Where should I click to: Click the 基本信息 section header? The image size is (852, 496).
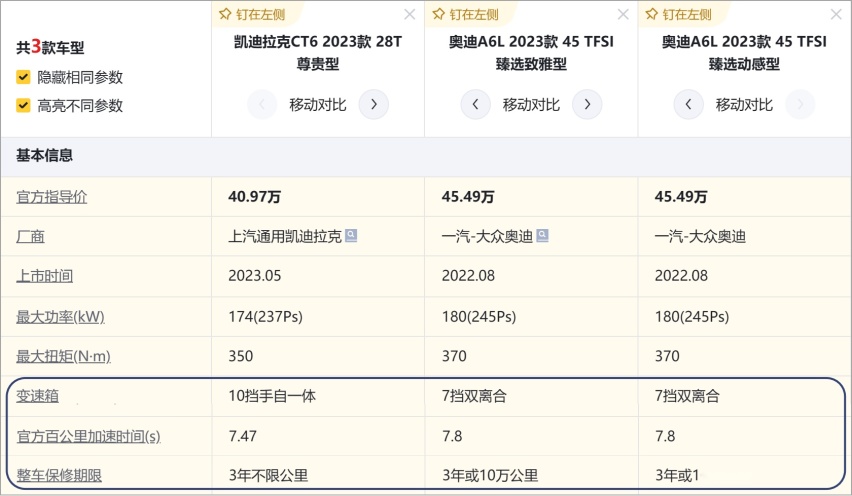point(45,155)
